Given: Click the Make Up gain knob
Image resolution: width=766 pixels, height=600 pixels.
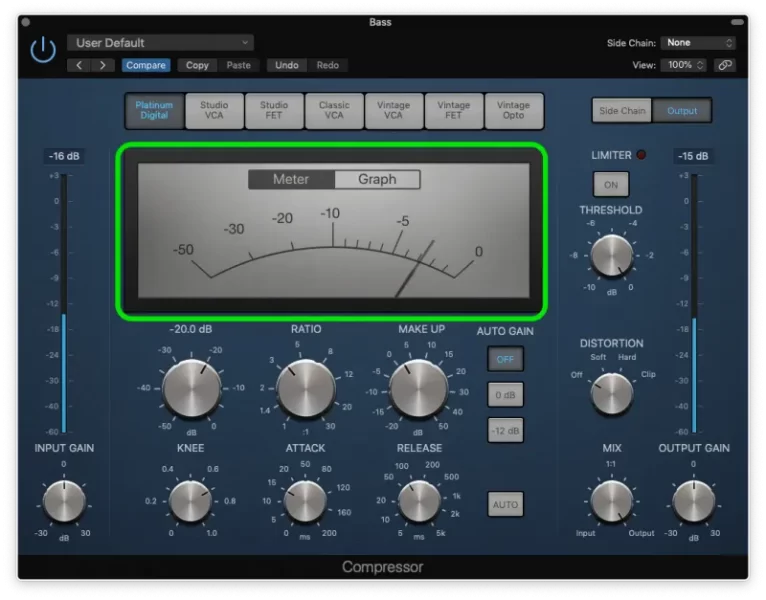Looking at the screenshot, I should (419, 389).
